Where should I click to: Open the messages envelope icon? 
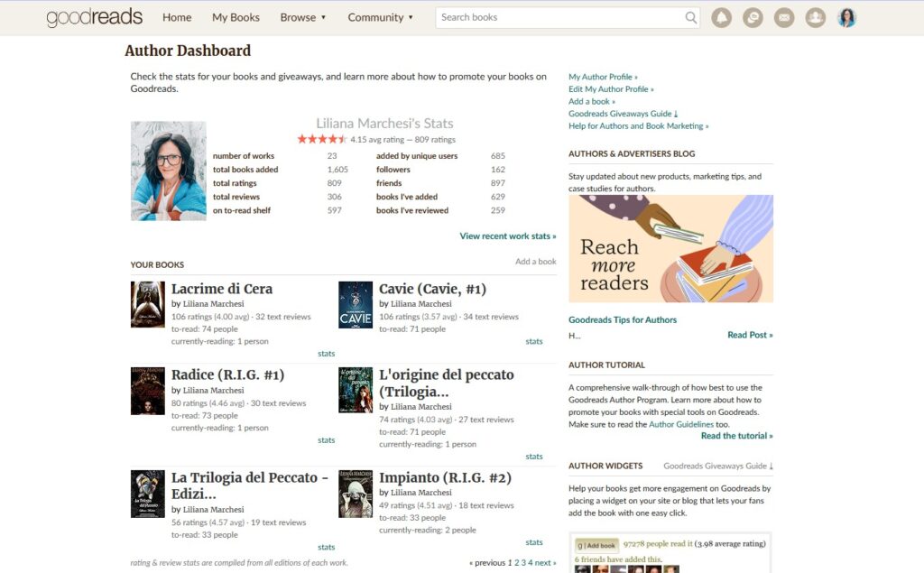[784, 18]
